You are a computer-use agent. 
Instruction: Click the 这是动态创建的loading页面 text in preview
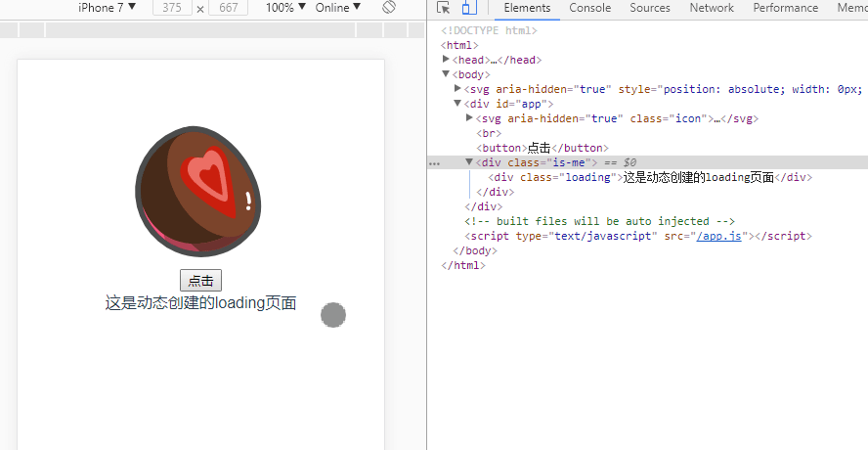(x=201, y=303)
